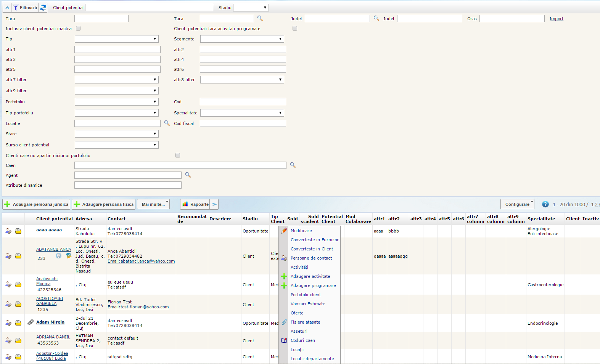Click the magnifier icon next to Locatie field
This screenshot has width=600, height=364.
coord(167,123)
